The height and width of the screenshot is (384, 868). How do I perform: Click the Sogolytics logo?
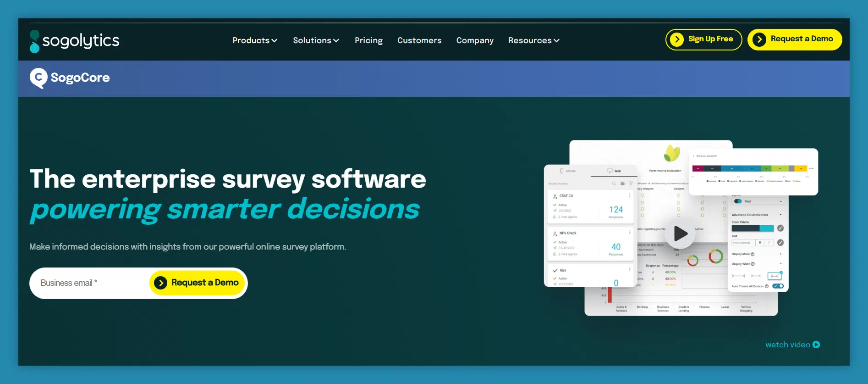pyautogui.click(x=74, y=41)
